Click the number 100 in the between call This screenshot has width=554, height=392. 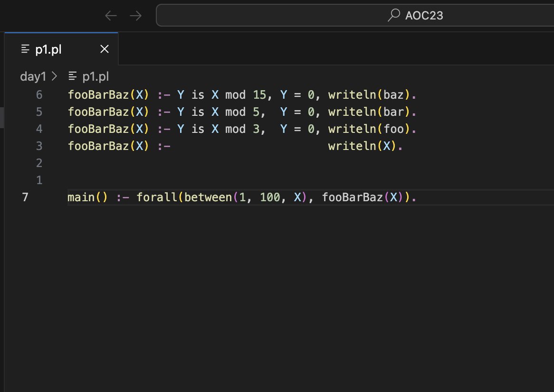tap(270, 197)
